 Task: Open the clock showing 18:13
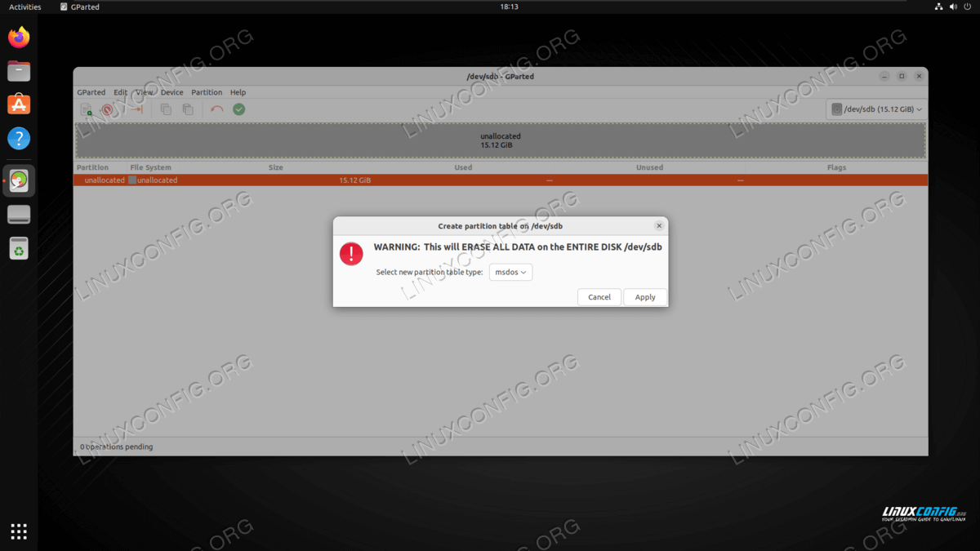click(509, 7)
